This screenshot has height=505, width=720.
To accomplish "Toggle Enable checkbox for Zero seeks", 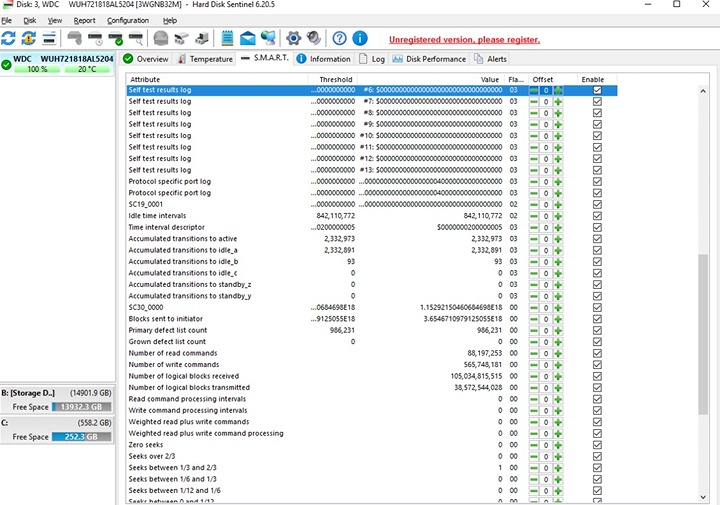I will 597,445.
